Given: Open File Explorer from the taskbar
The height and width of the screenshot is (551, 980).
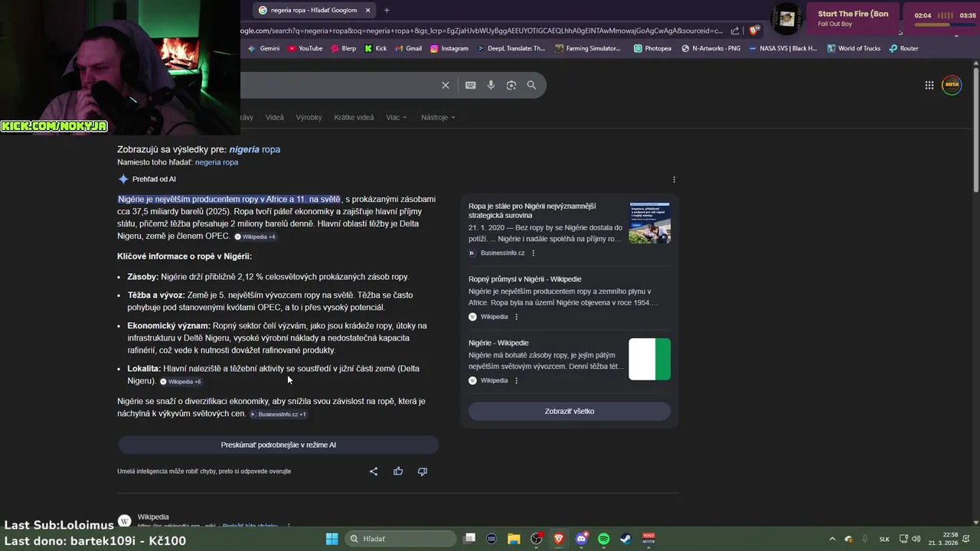Looking at the screenshot, I should 514,539.
